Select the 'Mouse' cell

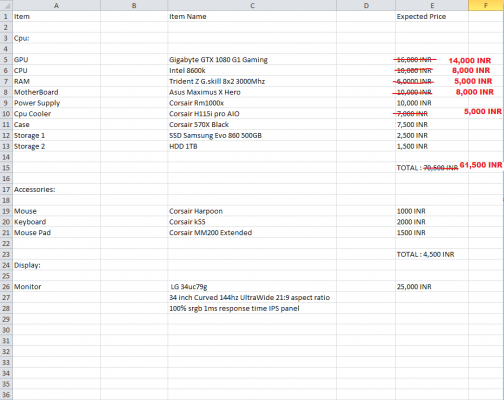[x=56, y=211]
